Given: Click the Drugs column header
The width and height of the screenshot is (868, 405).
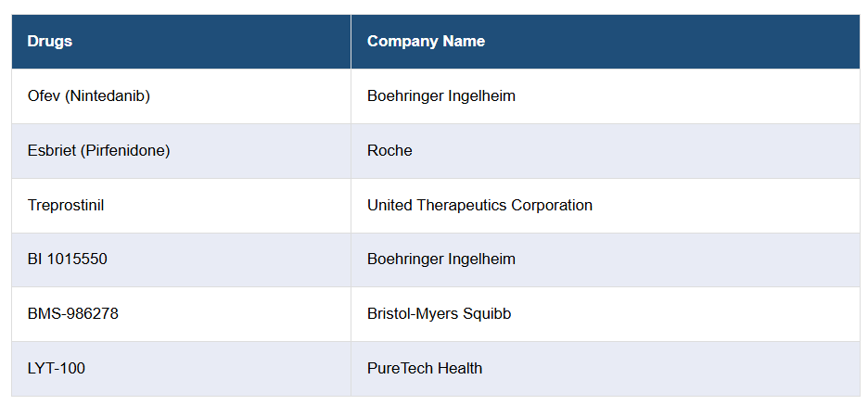Looking at the screenshot, I should 50,41.
